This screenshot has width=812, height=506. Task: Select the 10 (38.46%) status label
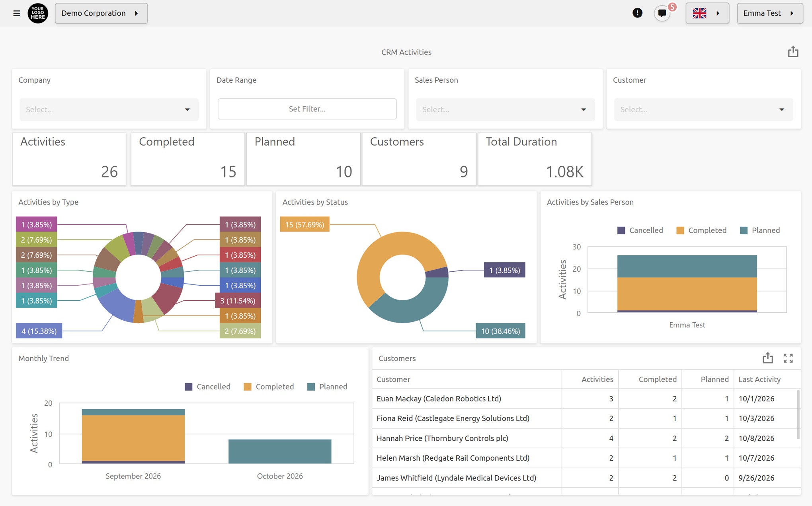tap(500, 331)
